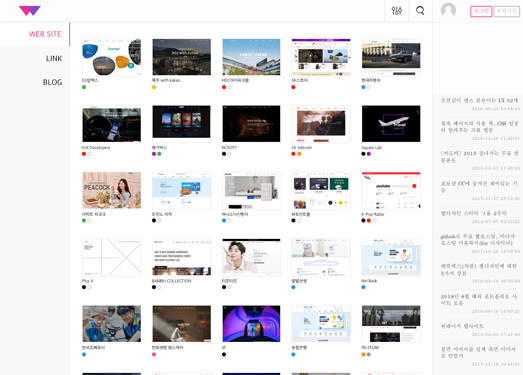This screenshot has width=523, height=375.
Task: Open the BAMBU COLLECTION thumbnail
Action: [x=181, y=257]
